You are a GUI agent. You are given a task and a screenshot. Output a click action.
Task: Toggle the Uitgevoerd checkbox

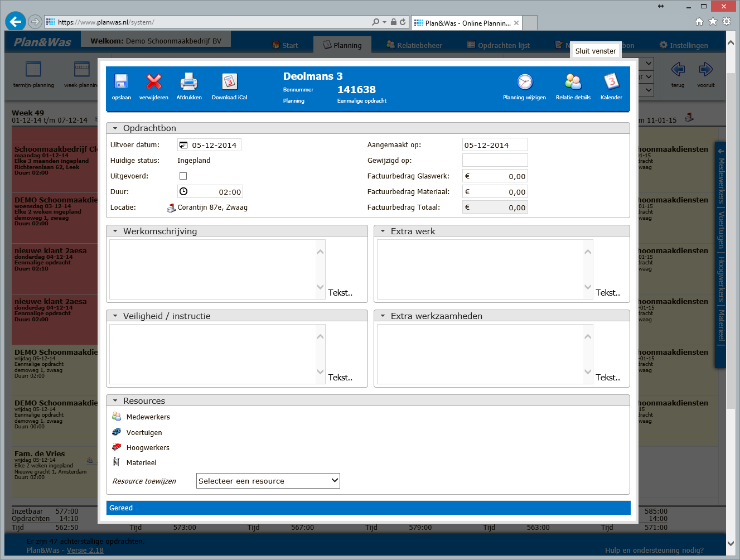point(183,176)
